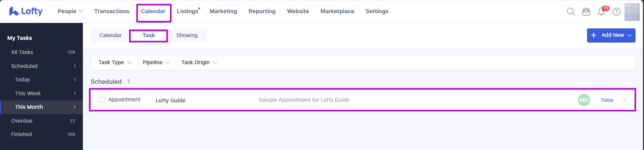This screenshot has width=644, height=150.
Task: Click the Add New button
Action: point(611,35)
